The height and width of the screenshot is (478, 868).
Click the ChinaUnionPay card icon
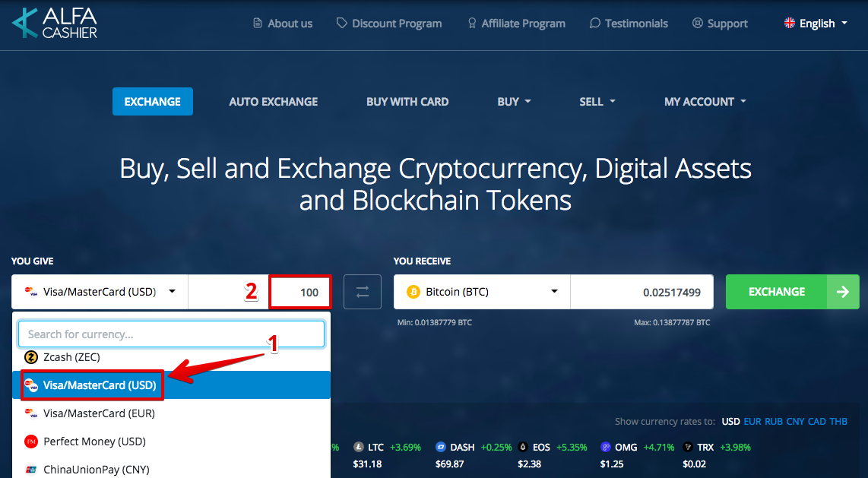[32, 470]
